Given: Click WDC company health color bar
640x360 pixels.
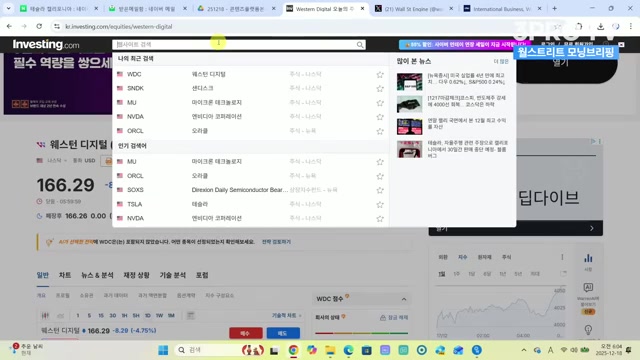Looking at the screenshot, I should (x=362, y=333).
